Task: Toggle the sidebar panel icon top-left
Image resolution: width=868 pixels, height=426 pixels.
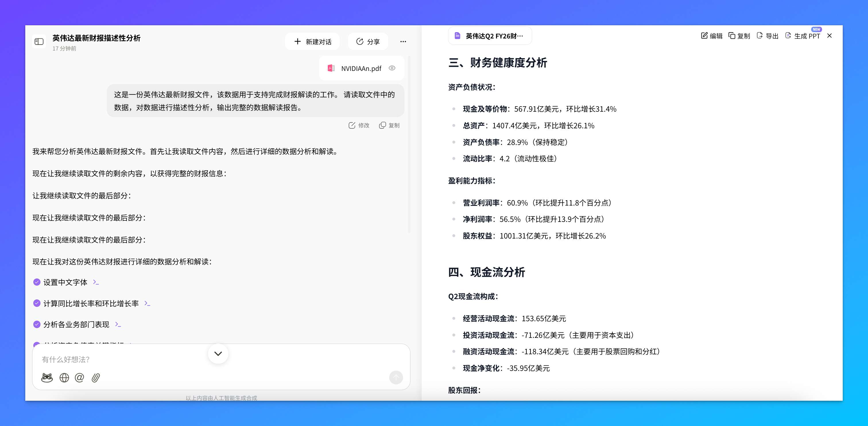Action: tap(39, 41)
